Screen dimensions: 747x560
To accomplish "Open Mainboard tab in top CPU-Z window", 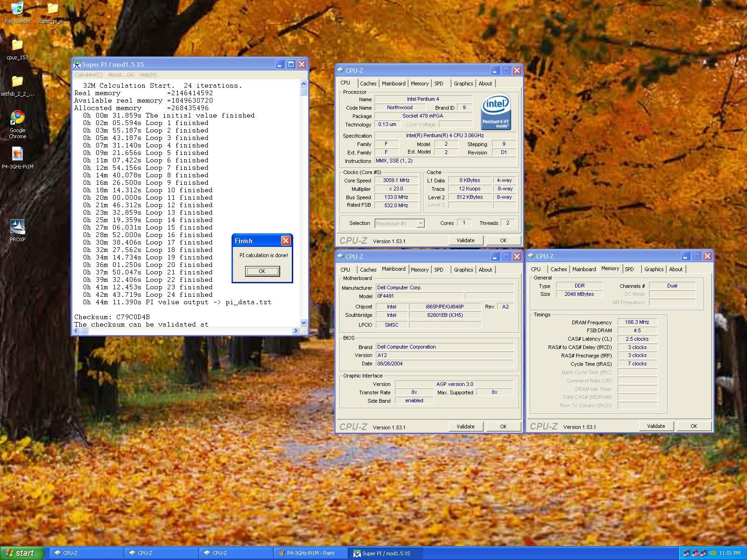I will (394, 84).
